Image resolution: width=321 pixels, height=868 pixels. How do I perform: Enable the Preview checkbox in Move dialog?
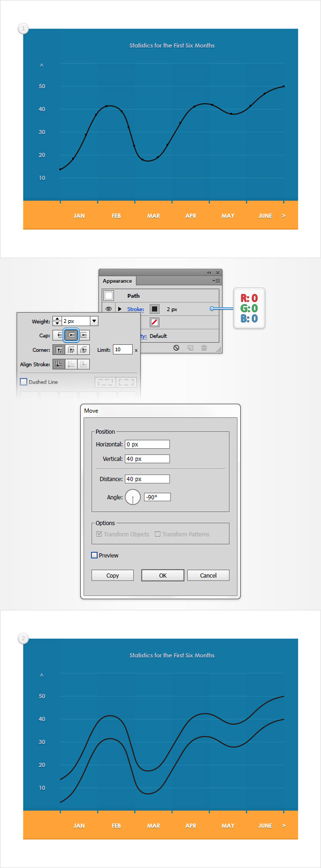[94, 555]
